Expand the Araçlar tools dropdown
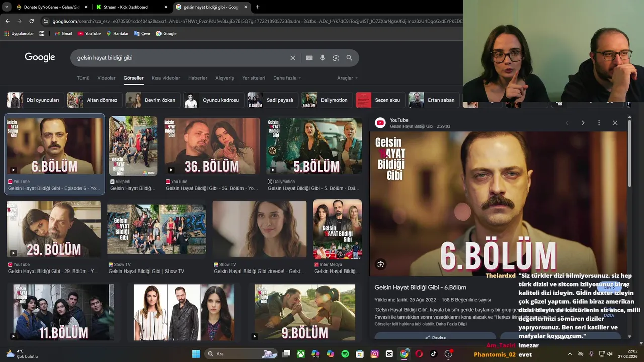This screenshot has width=644, height=362. point(348,78)
